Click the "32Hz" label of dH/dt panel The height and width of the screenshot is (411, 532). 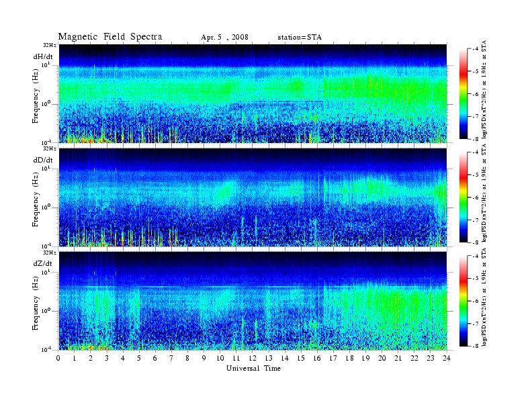[50, 45]
